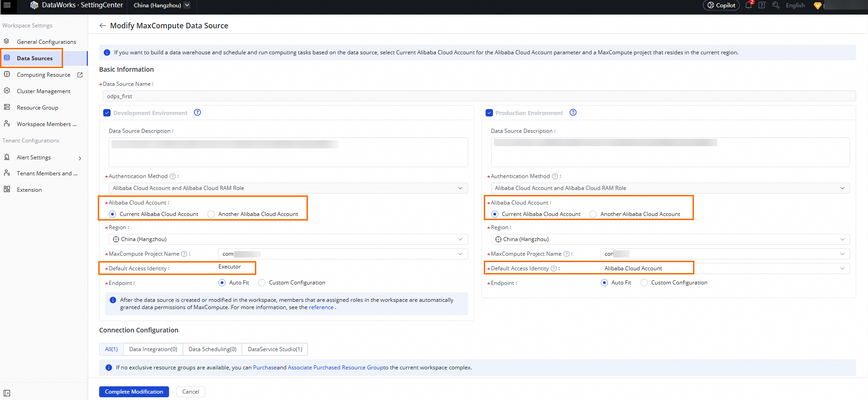Choose Auto Fit endpoint for Production
The width and height of the screenshot is (868, 400).
pyautogui.click(x=604, y=283)
